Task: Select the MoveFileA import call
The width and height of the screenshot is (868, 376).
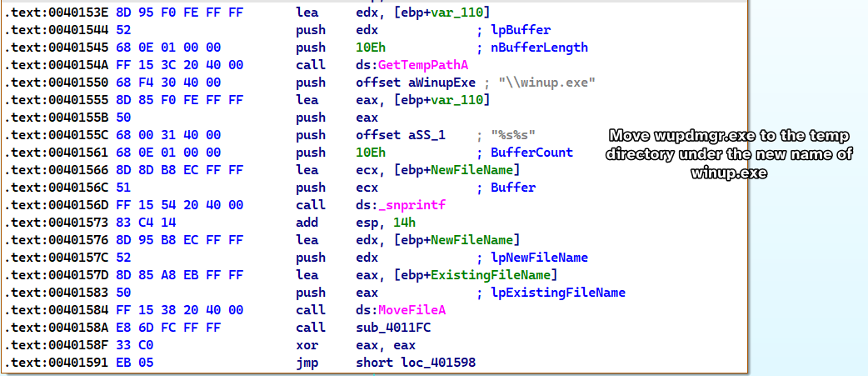Action: (412, 310)
